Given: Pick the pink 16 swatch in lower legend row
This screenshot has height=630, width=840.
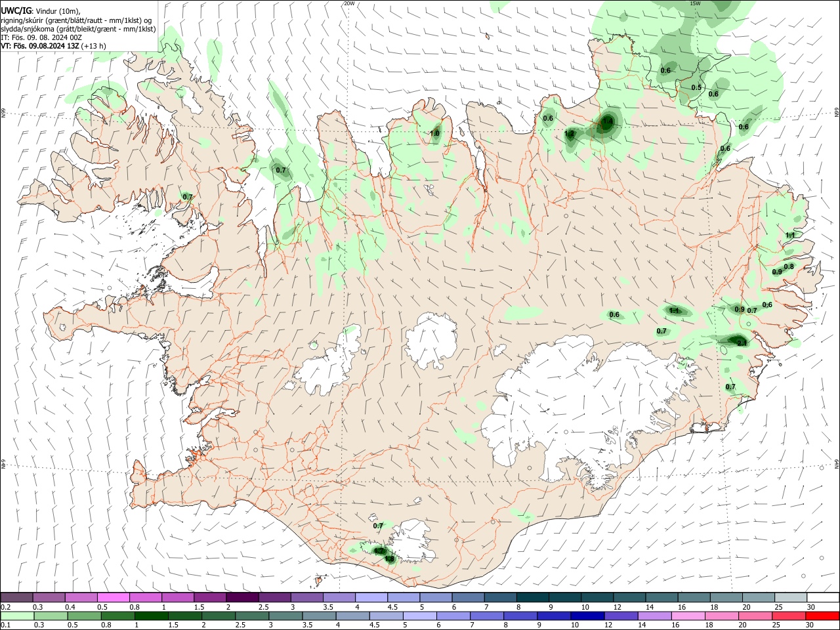Looking at the screenshot, I should [x=688, y=616].
